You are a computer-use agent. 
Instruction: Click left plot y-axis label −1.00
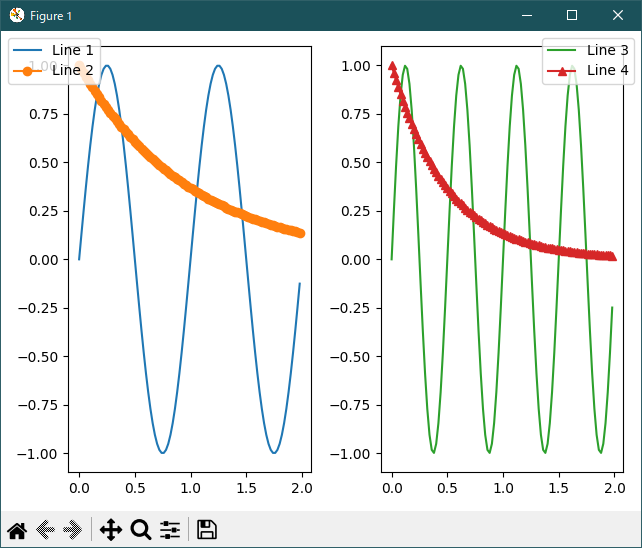(x=37, y=454)
